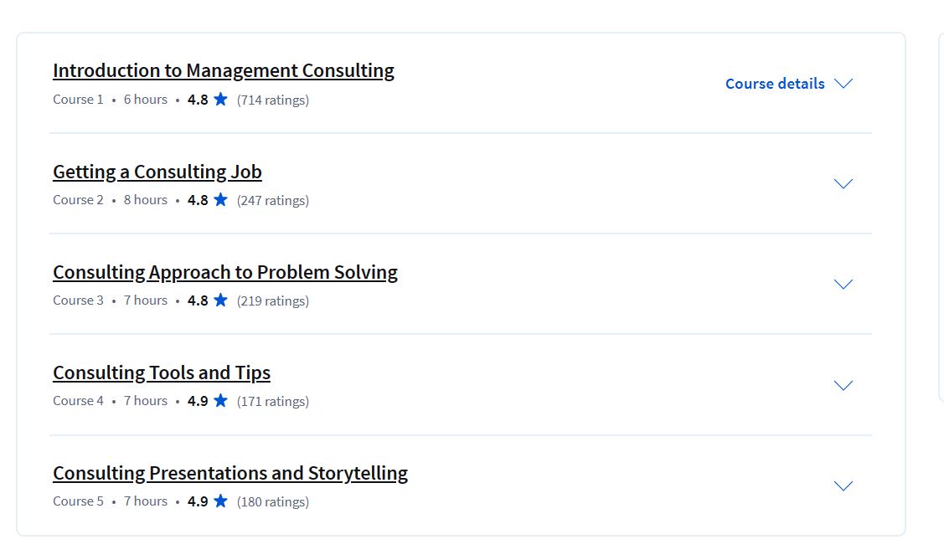Expand the Getting a Consulting Job row chevron

tap(843, 184)
